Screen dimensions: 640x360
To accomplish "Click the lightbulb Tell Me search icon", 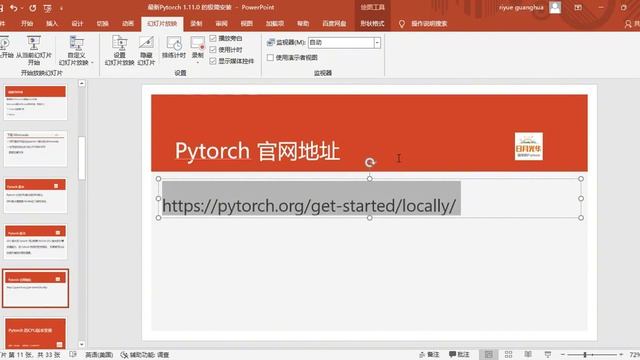I will (x=402, y=24).
